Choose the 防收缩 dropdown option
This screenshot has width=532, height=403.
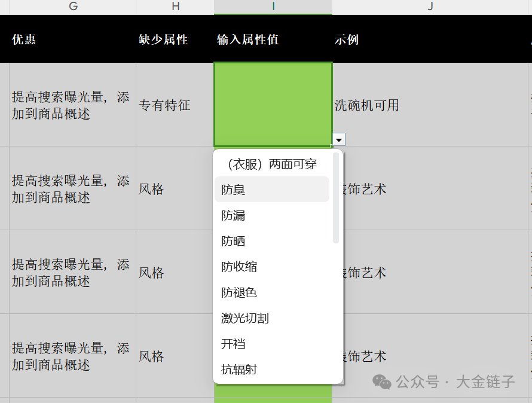point(272,267)
